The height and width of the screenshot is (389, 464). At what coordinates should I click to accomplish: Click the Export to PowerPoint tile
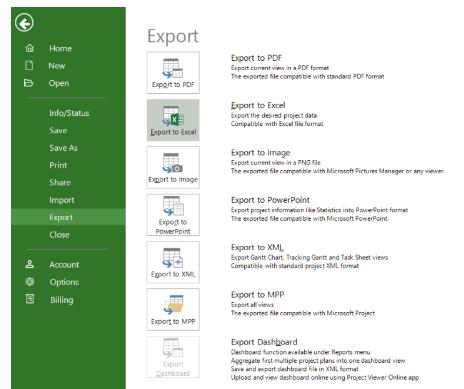click(173, 215)
